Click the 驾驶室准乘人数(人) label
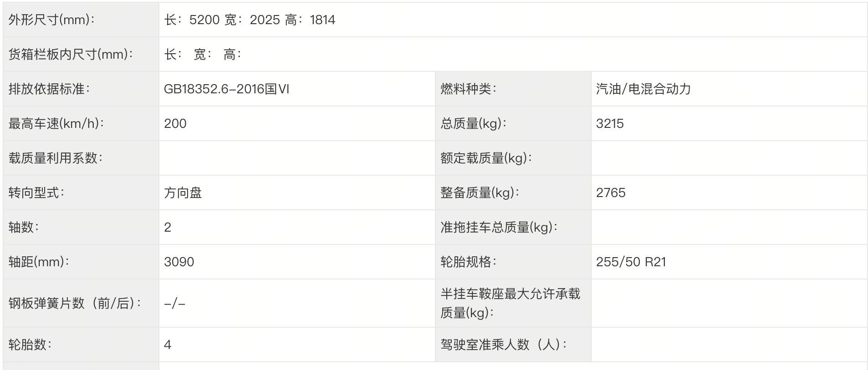The width and height of the screenshot is (868, 370). [x=503, y=345]
